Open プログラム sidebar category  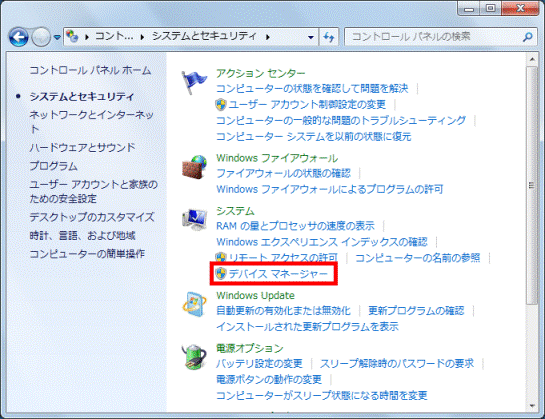tap(53, 166)
